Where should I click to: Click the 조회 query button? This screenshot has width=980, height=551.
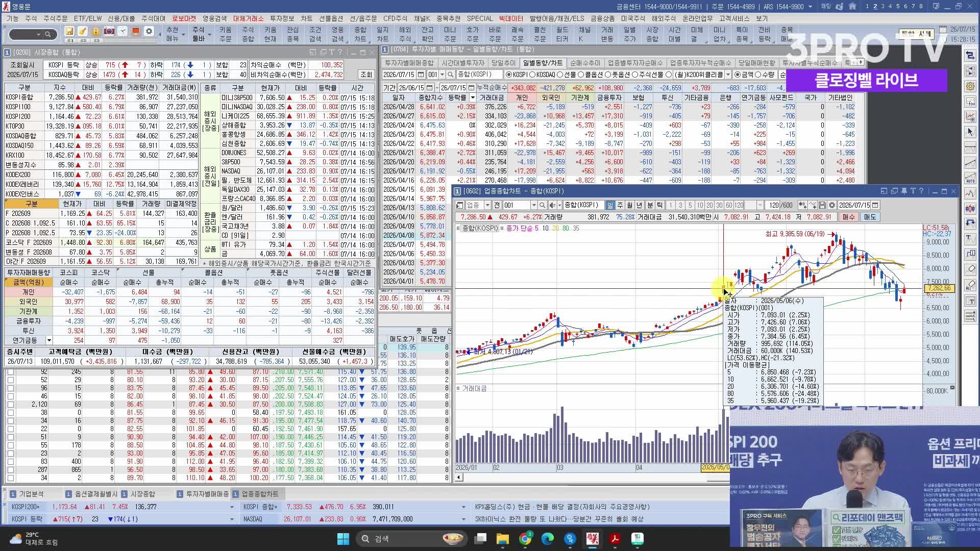pyautogui.click(x=366, y=74)
